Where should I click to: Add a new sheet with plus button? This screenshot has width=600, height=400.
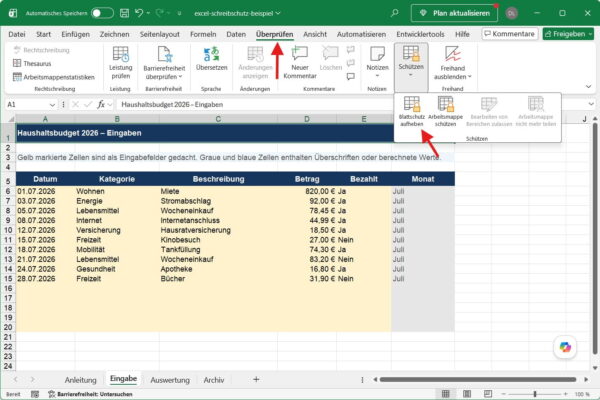point(256,379)
